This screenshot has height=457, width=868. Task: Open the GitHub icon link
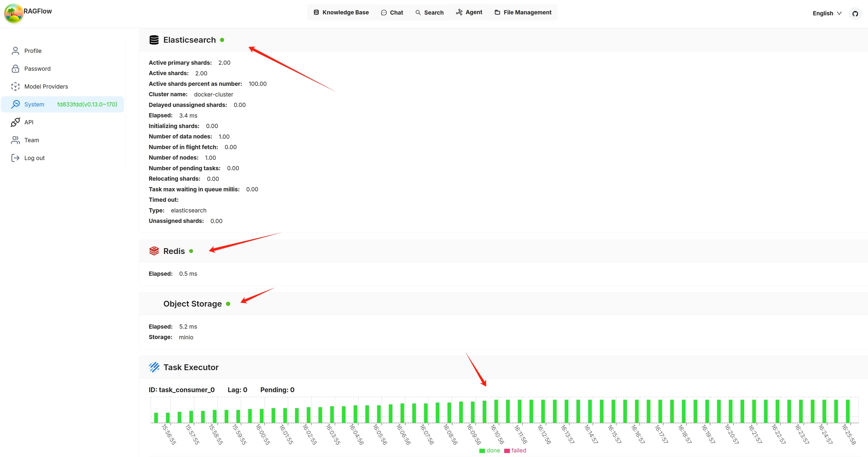click(855, 14)
